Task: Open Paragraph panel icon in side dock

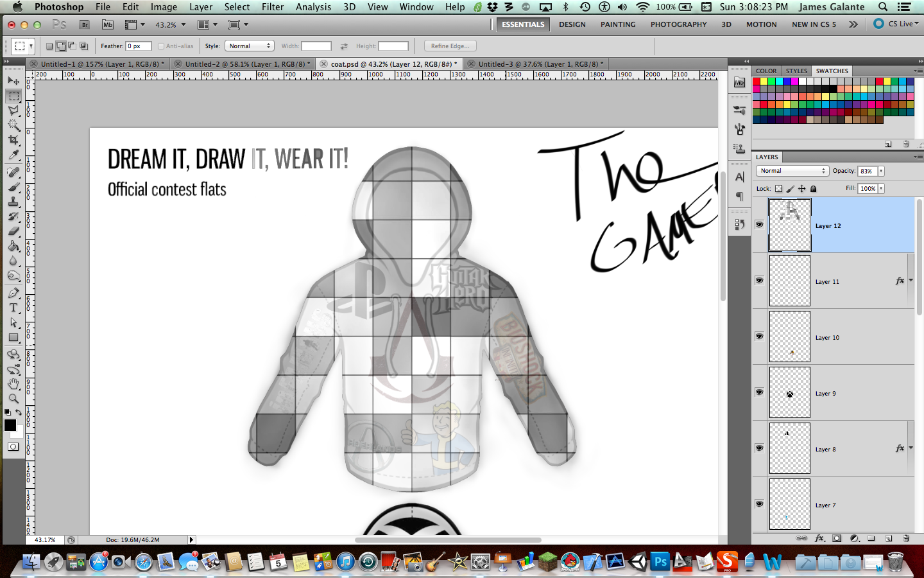Action: coord(739,196)
